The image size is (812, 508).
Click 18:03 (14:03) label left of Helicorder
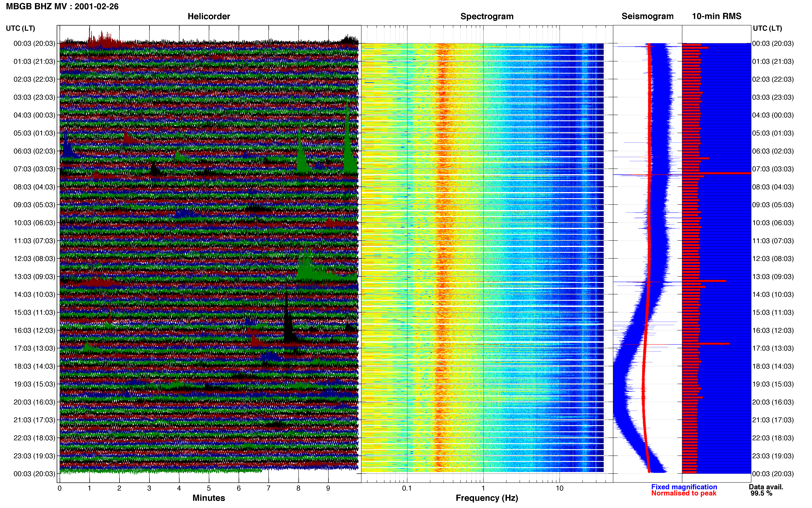tap(34, 366)
